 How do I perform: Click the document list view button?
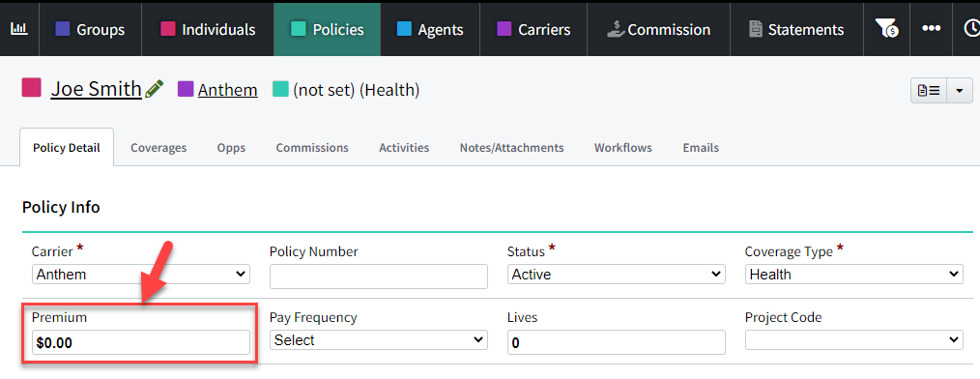[x=929, y=91]
